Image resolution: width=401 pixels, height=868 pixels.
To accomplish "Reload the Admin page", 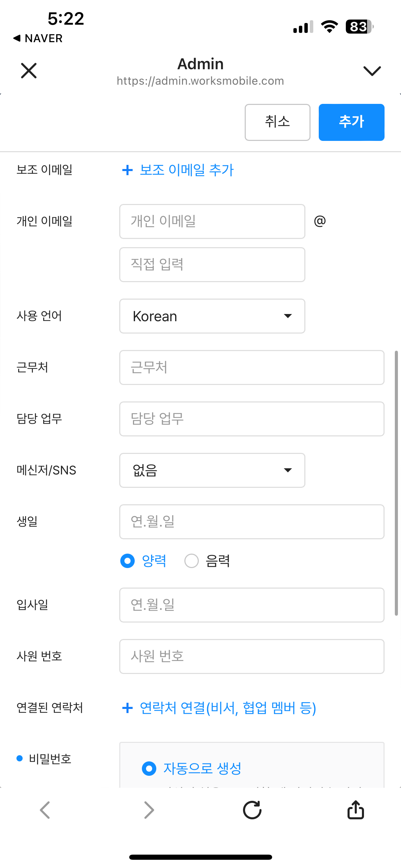I will [x=252, y=810].
